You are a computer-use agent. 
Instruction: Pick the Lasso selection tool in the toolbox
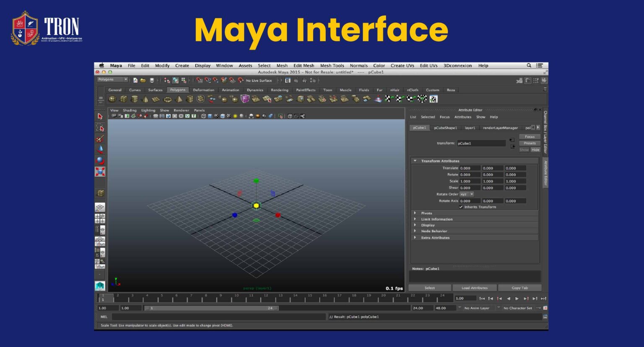pos(101,127)
